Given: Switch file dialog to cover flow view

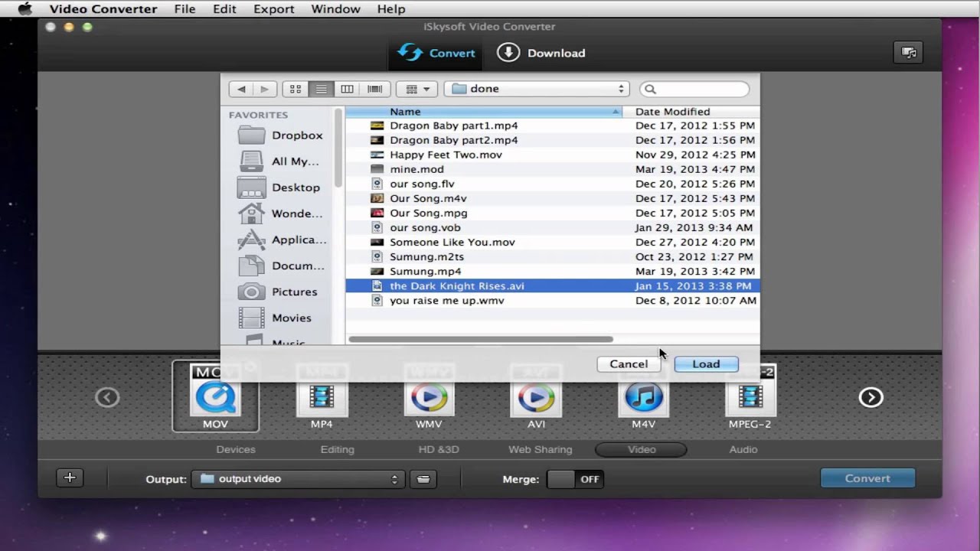Looking at the screenshot, I should click(375, 89).
